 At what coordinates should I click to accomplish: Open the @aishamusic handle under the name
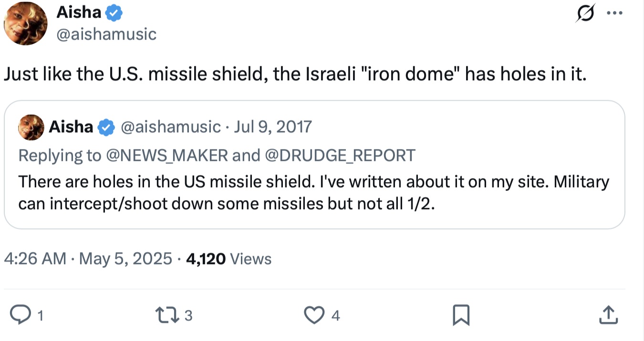[106, 34]
